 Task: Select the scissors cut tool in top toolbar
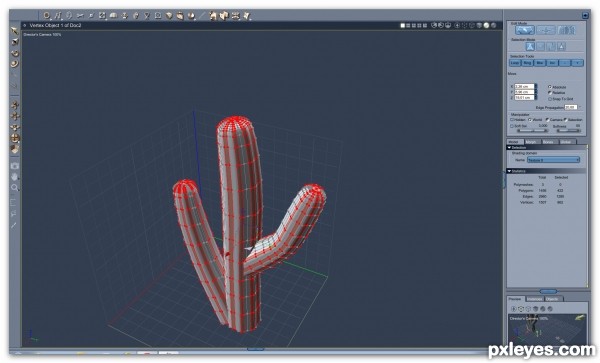tap(80, 16)
